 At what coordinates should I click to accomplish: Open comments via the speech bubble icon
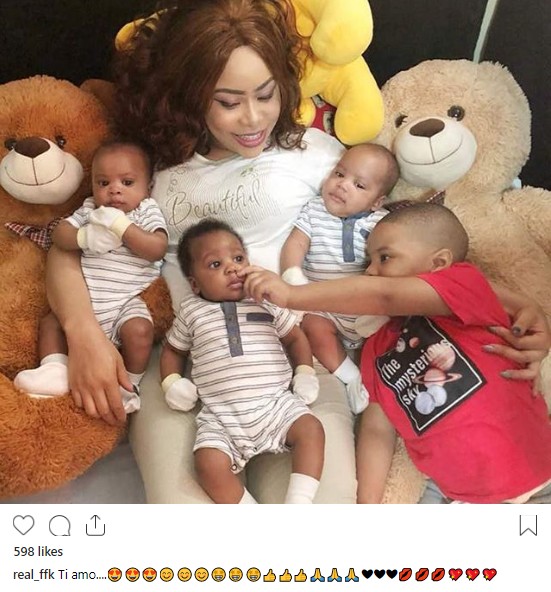[x=60, y=525]
